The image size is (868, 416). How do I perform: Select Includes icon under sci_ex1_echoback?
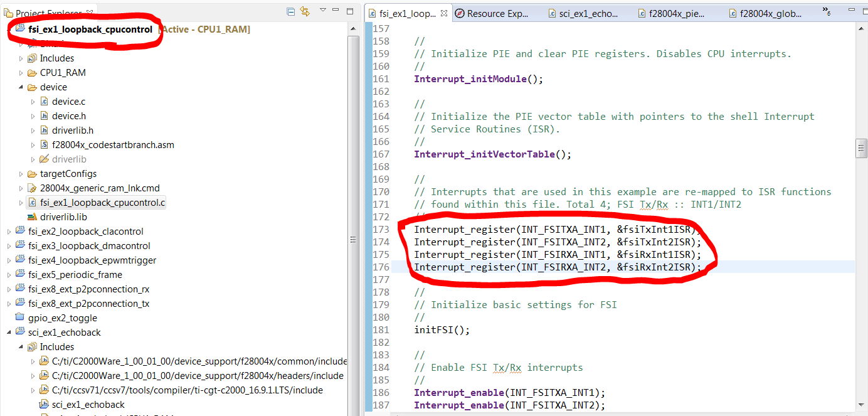(x=32, y=347)
